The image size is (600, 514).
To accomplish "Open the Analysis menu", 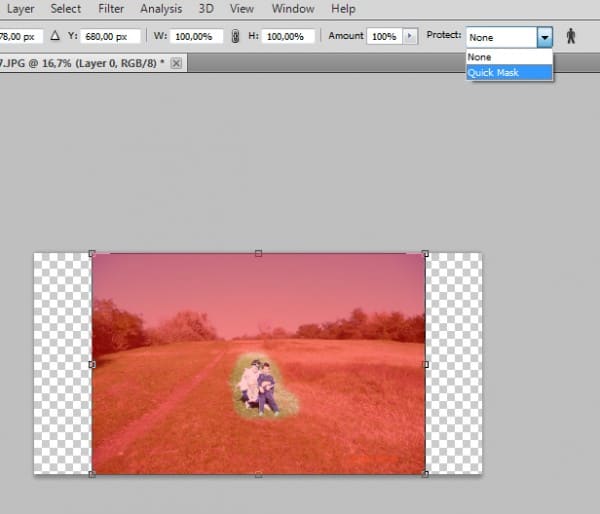I will tap(161, 9).
